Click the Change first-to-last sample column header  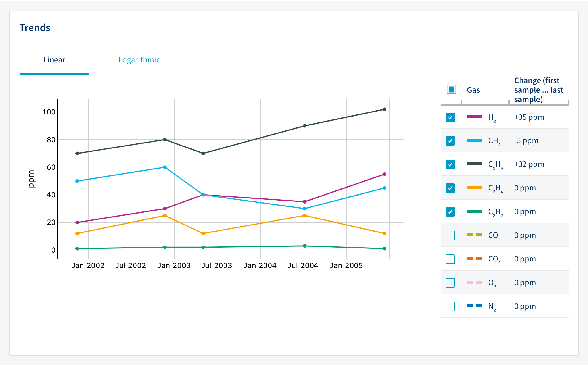coord(538,90)
